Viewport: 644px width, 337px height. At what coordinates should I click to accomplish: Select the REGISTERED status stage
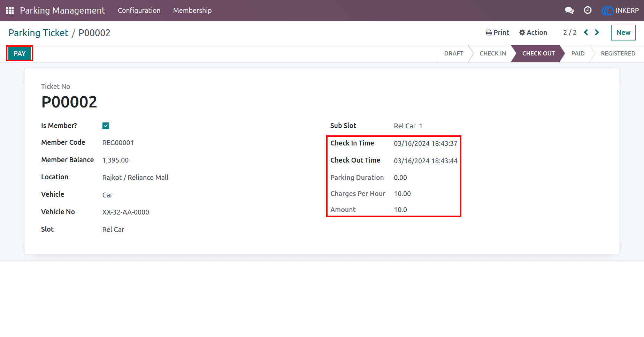coord(618,53)
